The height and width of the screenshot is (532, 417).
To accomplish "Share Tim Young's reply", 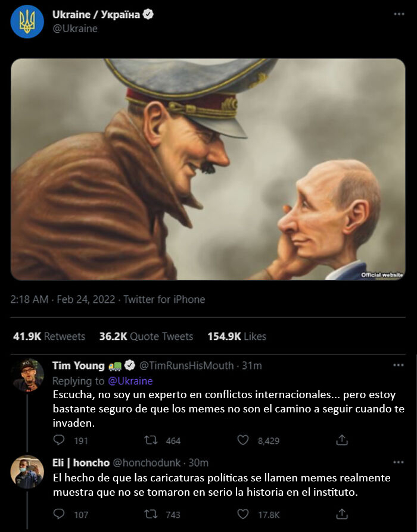I will pos(342,440).
